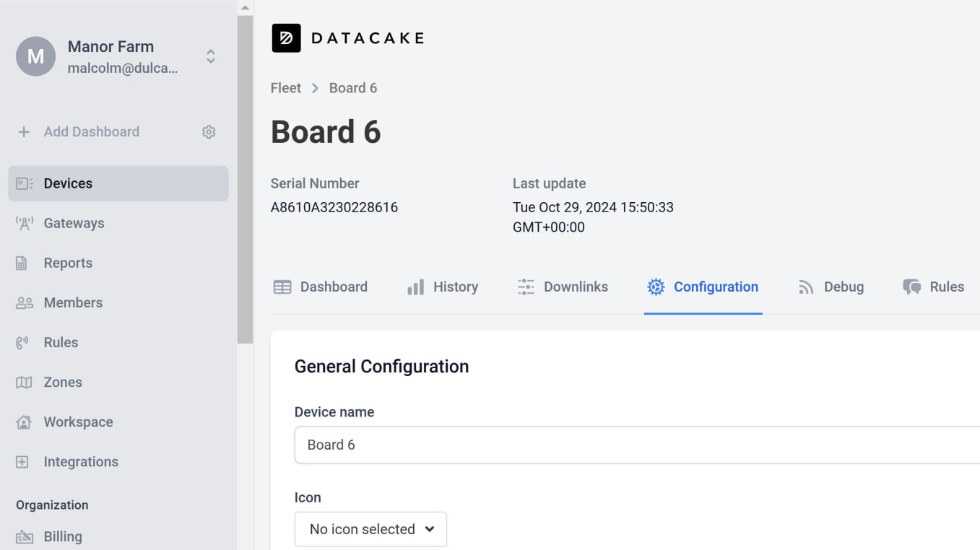The width and height of the screenshot is (980, 550).
Task: Select Devices in the sidebar
Action: click(x=118, y=183)
